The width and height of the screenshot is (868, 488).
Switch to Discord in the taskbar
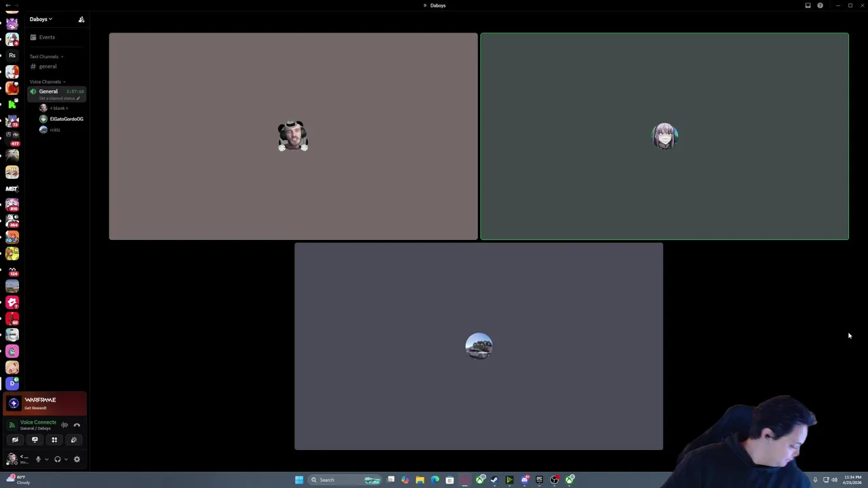524,480
